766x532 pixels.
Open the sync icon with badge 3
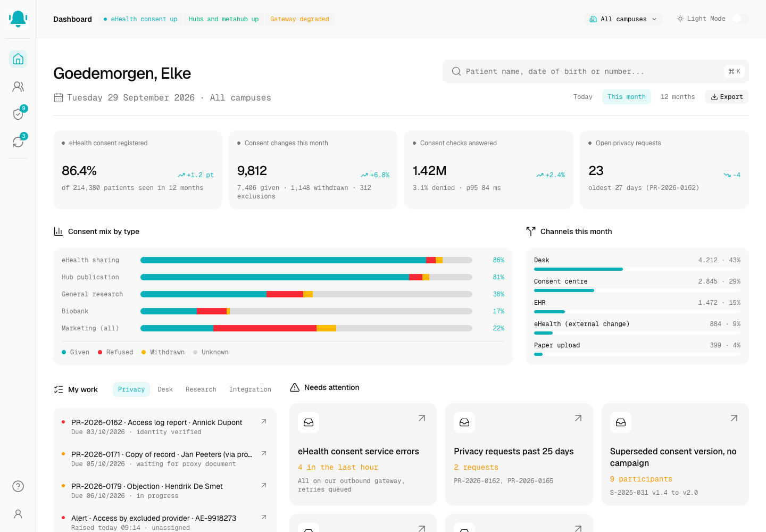[18, 142]
